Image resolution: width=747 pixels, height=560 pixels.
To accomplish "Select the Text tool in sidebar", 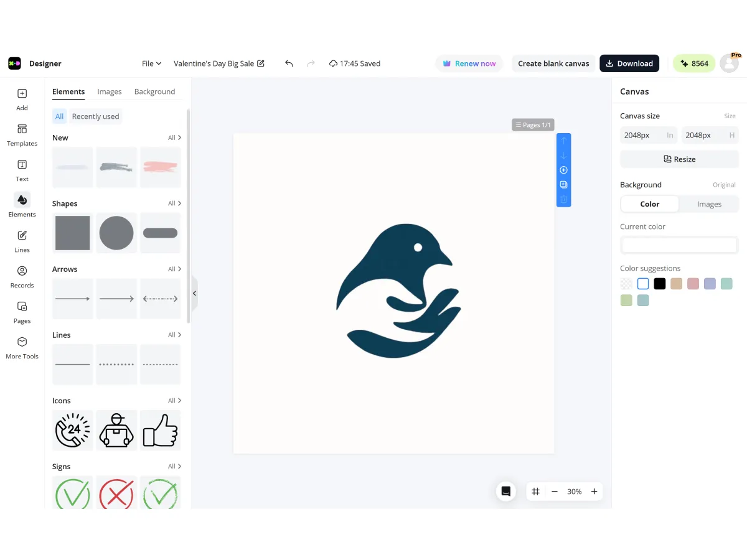I will (x=22, y=170).
